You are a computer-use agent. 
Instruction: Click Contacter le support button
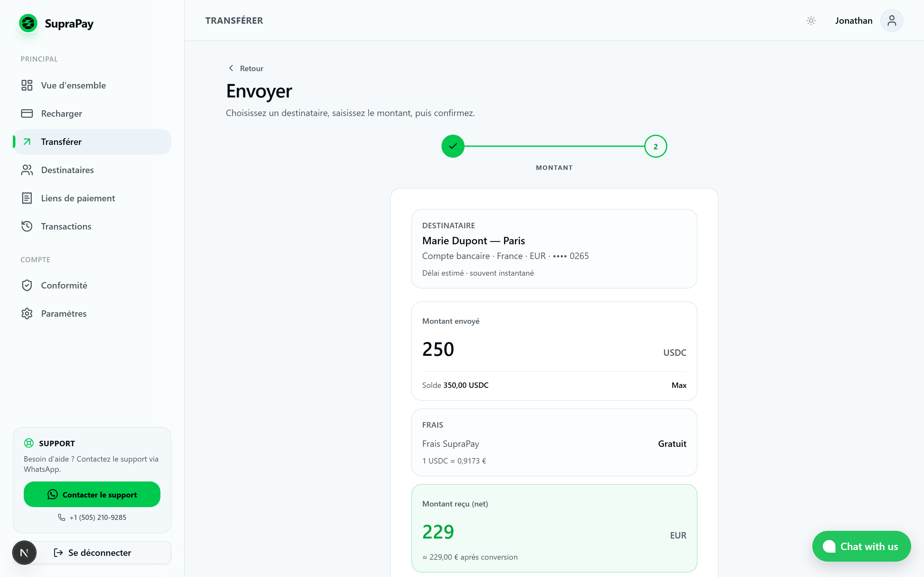click(x=92, y=494)
